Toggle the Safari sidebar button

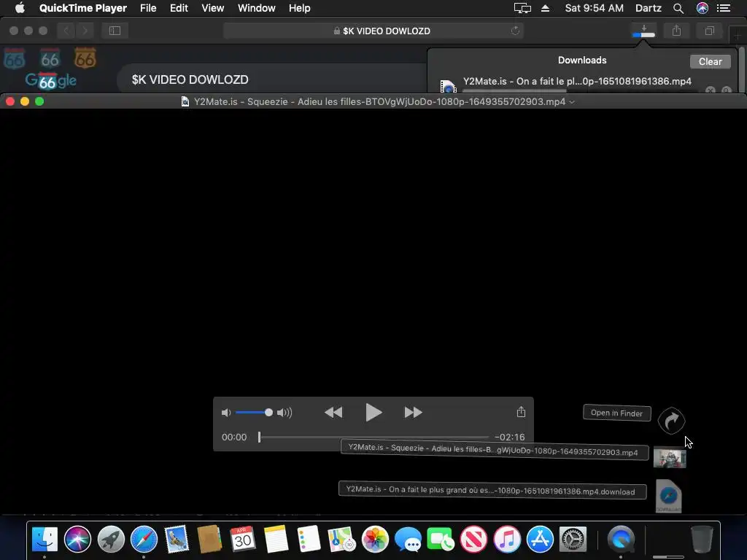coord(115,31)
